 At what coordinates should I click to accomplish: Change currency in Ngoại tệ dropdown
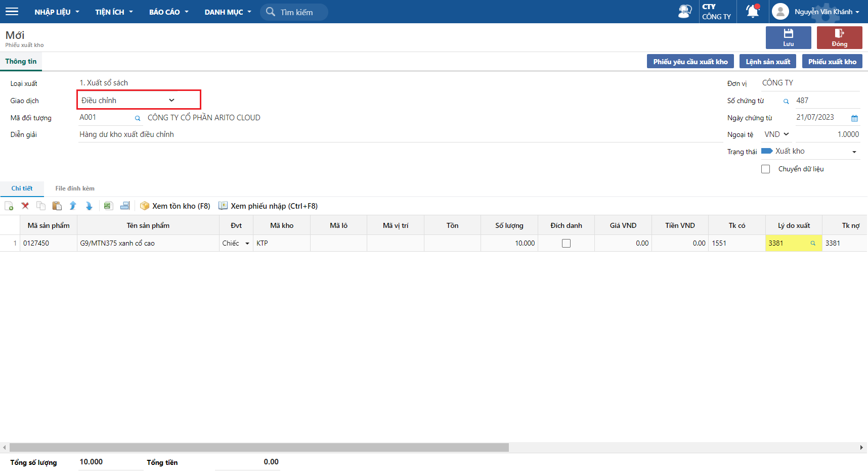[776, 134]
